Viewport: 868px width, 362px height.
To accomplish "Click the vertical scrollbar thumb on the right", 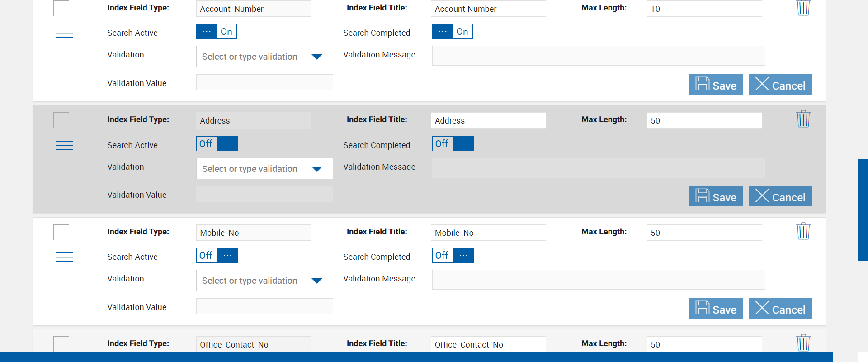I will click(863, 210).
